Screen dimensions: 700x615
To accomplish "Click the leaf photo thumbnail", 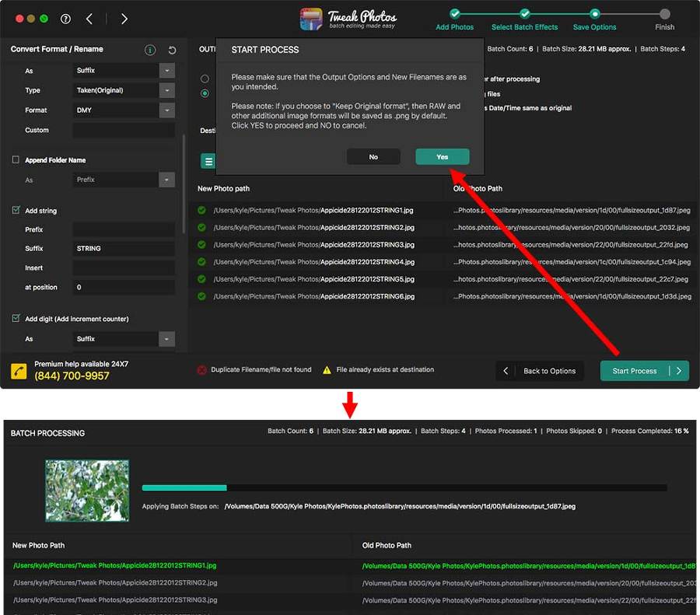I will [87, 491].
